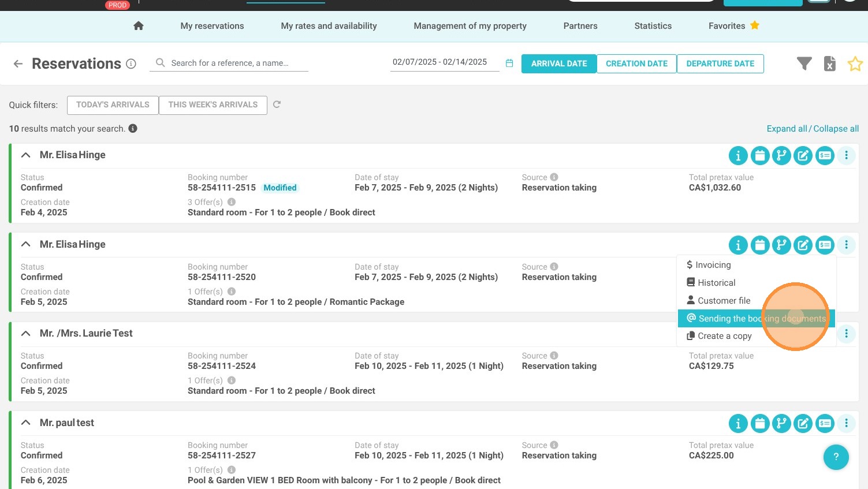The image size is (868, 489).
Task: Collapse Mr. paul test reservation card
Action: pos(25,423)
